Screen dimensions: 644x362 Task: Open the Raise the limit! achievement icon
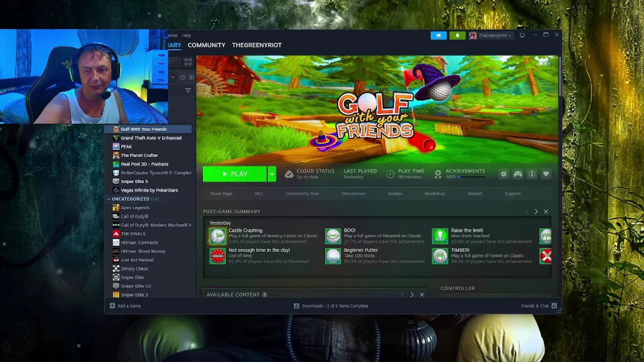coord(440,236)
